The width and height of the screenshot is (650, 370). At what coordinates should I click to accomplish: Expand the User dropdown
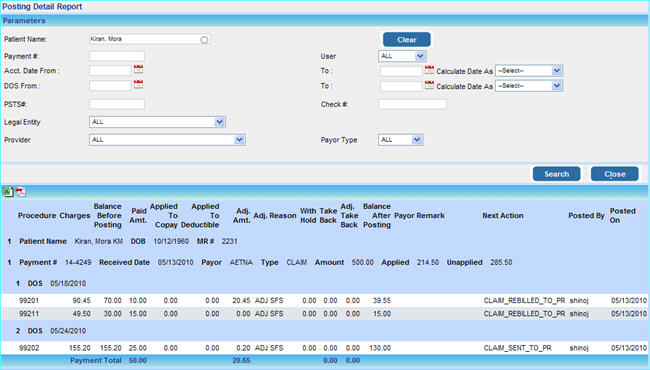coord(402,56)
